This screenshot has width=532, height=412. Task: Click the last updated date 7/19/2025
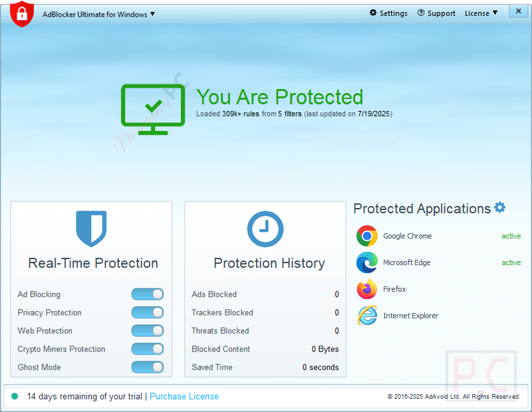[374, 114]
